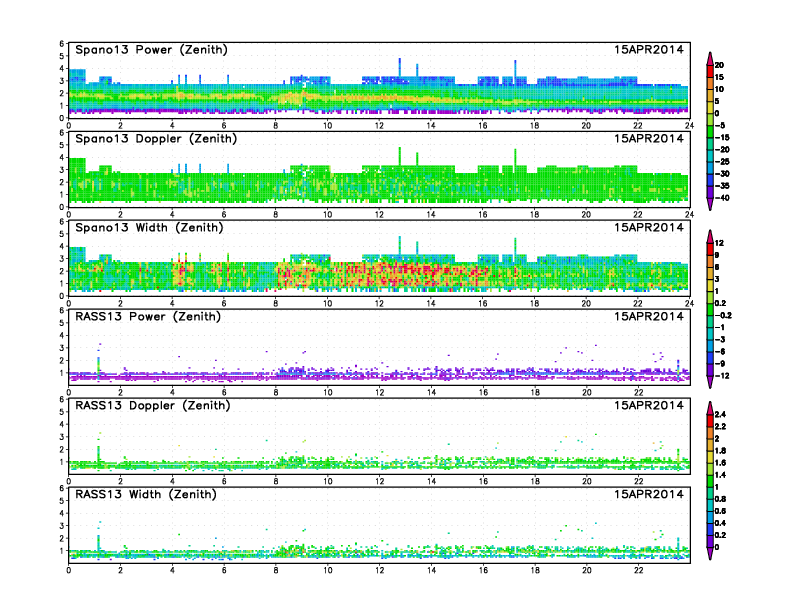The image size is (792, 612).
Task: Click the "RASS13 Width (Zenith)" panel title
Action: pos(145,494)
